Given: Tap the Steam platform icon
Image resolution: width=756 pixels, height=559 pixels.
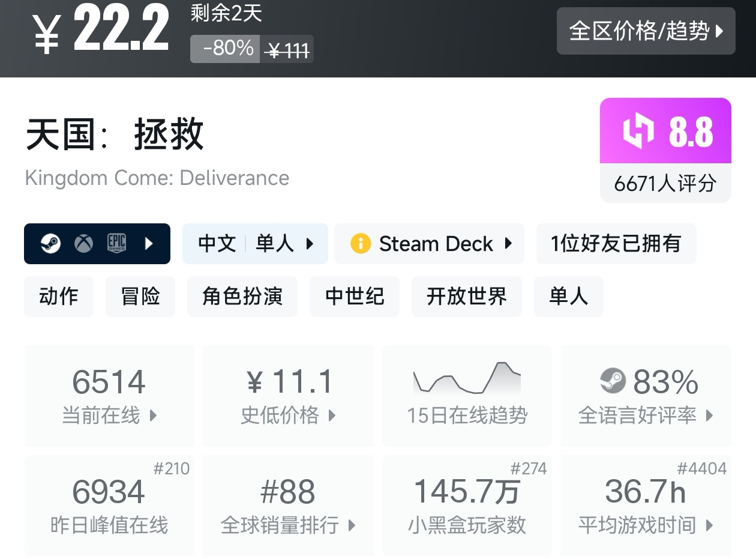Looking at the screenshot, I should 51,244.
